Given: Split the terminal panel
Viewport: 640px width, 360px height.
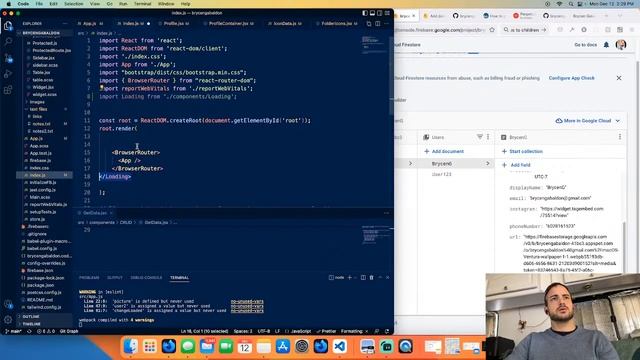Looking at the screenshot, I should pos(363,278).
